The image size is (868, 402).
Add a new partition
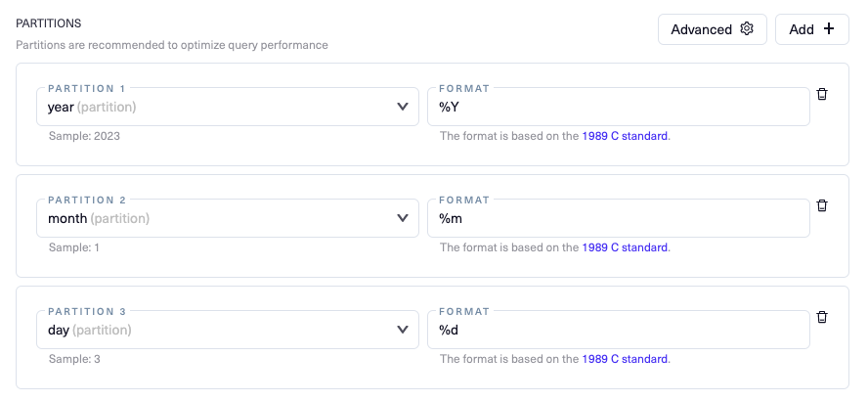[x=811, y=29]
